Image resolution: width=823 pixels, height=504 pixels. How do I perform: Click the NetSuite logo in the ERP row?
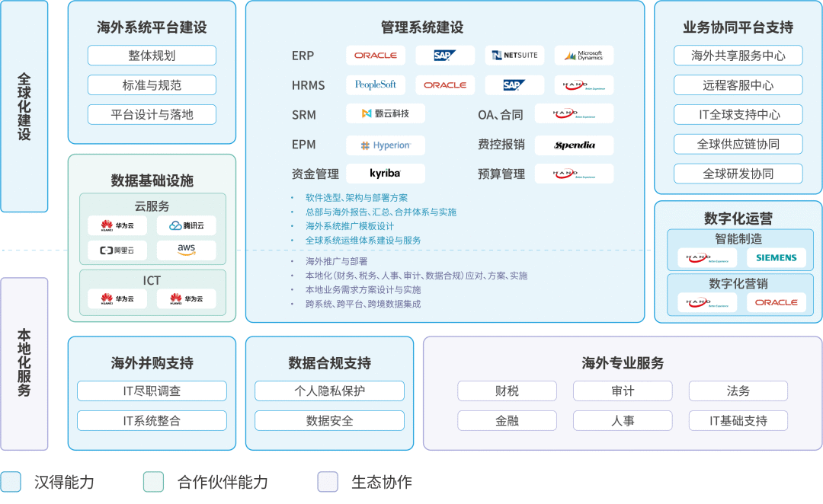tap(514, 56)
